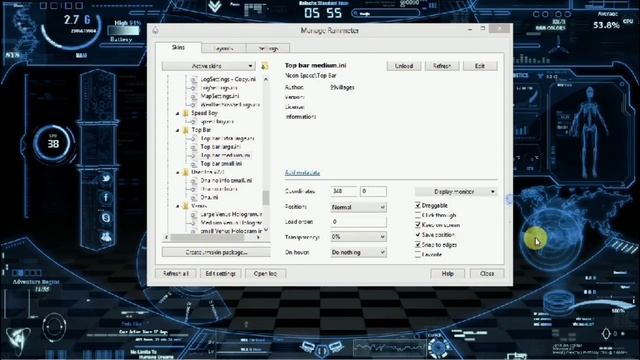Collapse the Speed Boy folder arrow
This screenshot has width=640, height=360.
coord(178,113)
